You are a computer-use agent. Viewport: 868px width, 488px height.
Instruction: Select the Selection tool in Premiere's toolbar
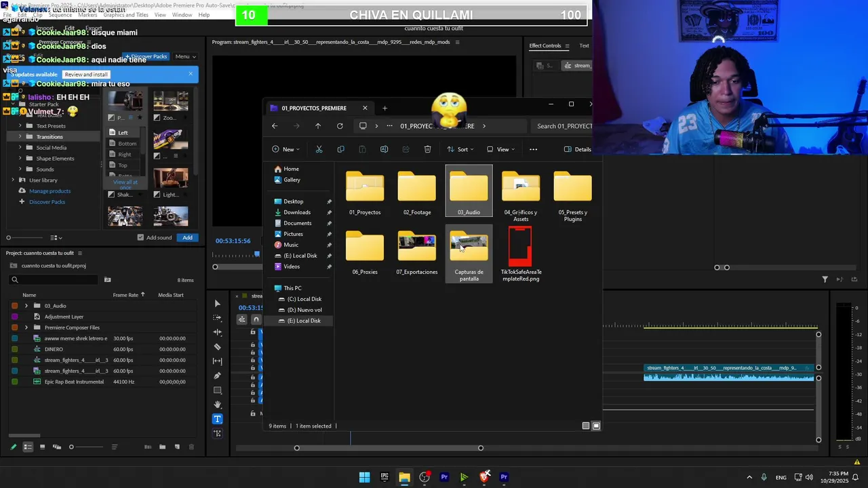pos(217,304)
